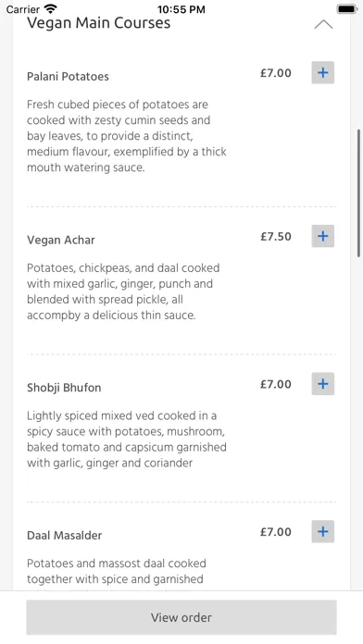
Task: Add Palani Potatoes with its plus icon
Action: point(322,73)
